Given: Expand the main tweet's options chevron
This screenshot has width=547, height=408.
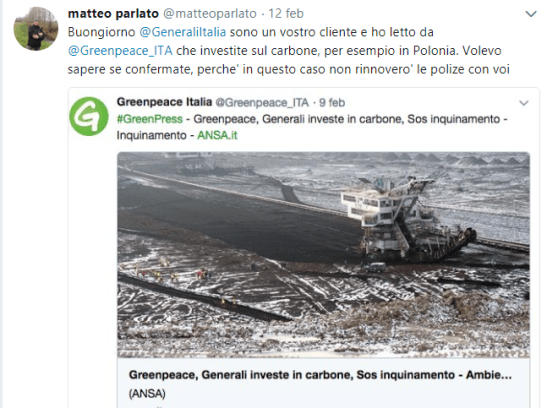Looking at the screenshot, I should click(x=531, y=14).
